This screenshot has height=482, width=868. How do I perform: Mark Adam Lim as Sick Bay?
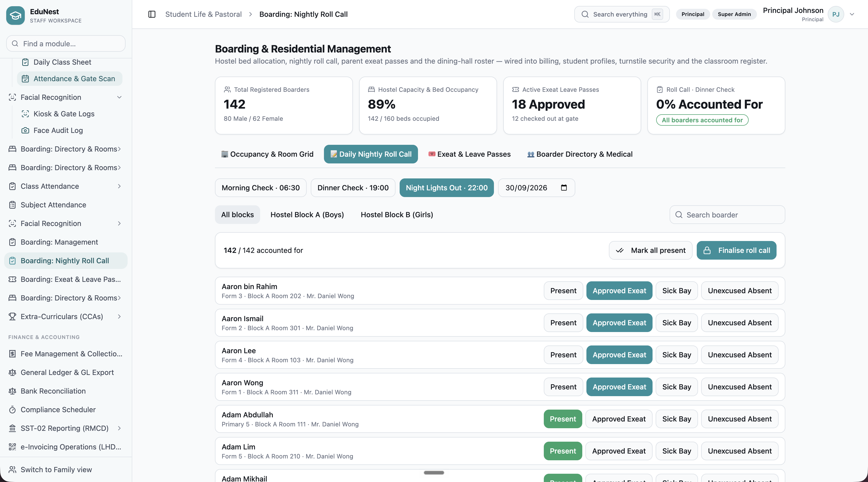(677, 451)
